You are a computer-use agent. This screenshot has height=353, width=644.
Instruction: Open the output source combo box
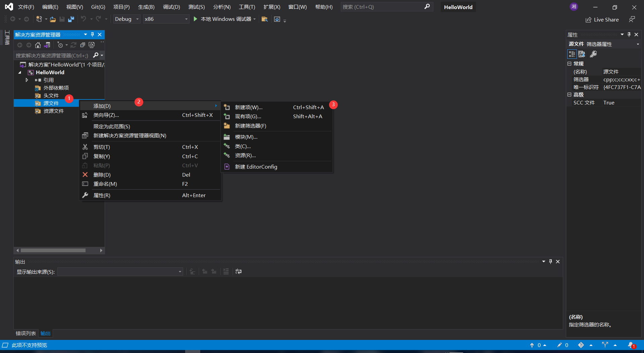[120, 272]
